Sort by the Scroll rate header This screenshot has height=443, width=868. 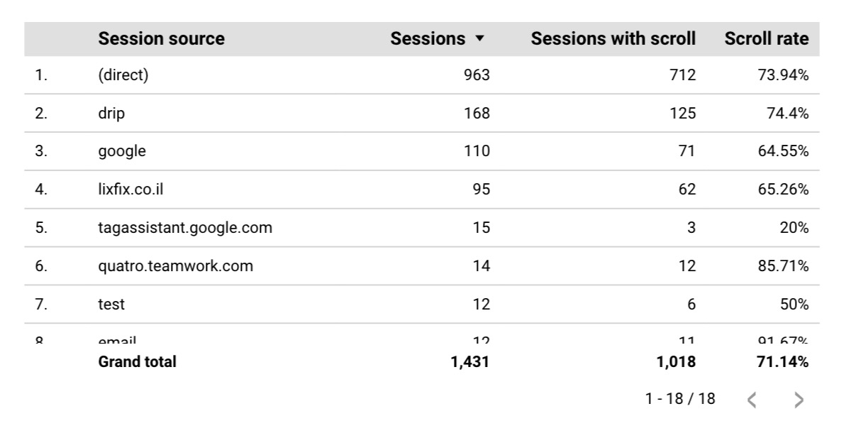pos(767,39)
